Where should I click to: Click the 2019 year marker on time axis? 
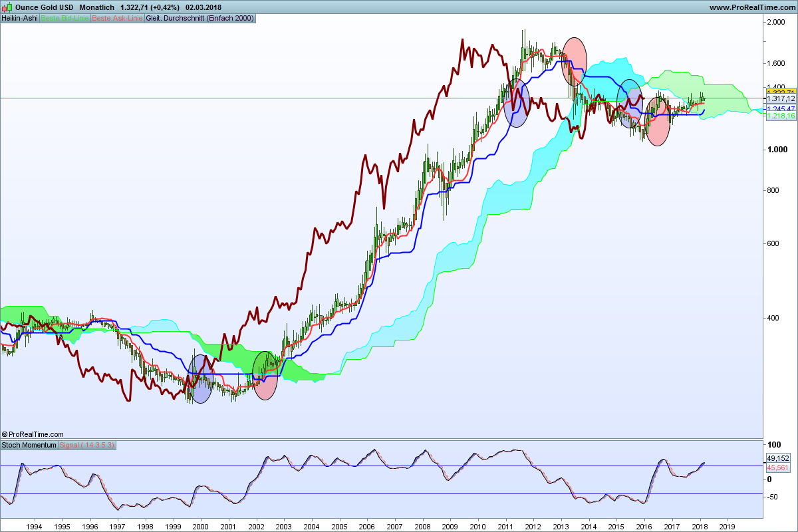(x=727, y=526)
